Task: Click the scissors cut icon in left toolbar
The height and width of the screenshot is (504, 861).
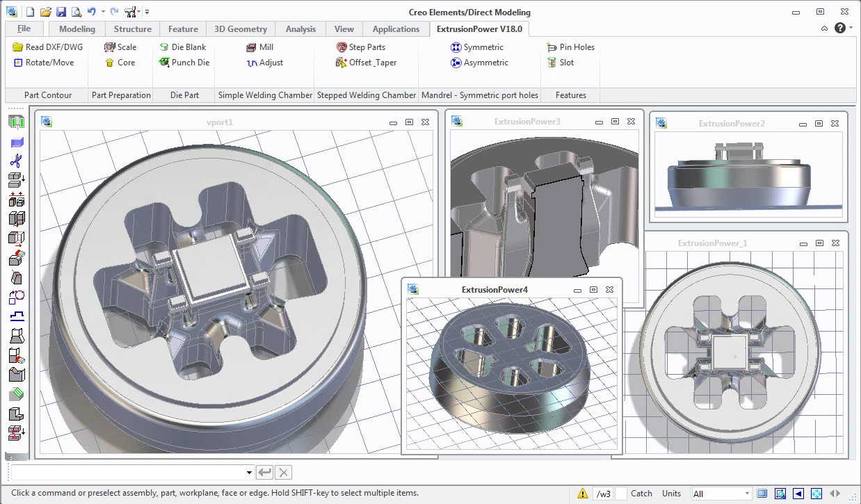Action: (17, 161)
